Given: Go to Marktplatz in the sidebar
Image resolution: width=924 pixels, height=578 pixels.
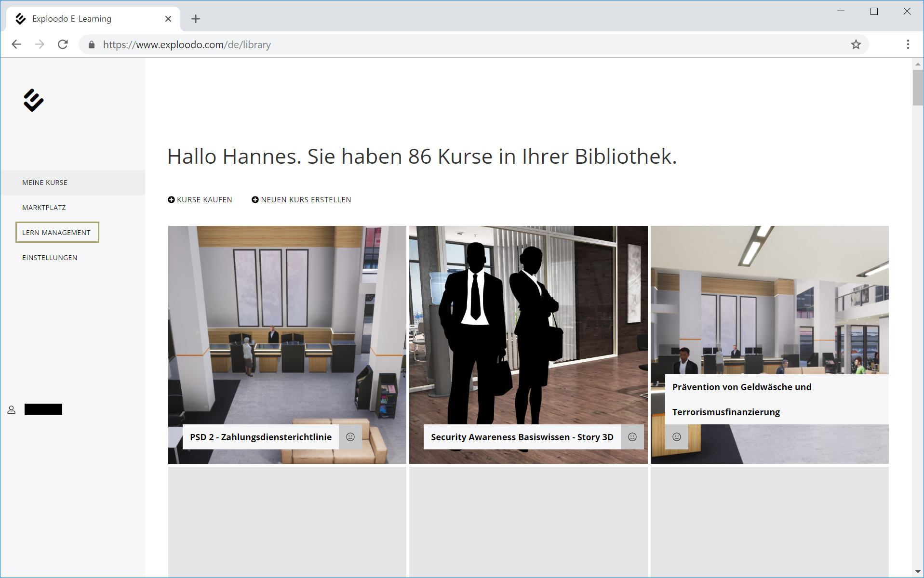Looking at the screenshot, I should [44, 208].
